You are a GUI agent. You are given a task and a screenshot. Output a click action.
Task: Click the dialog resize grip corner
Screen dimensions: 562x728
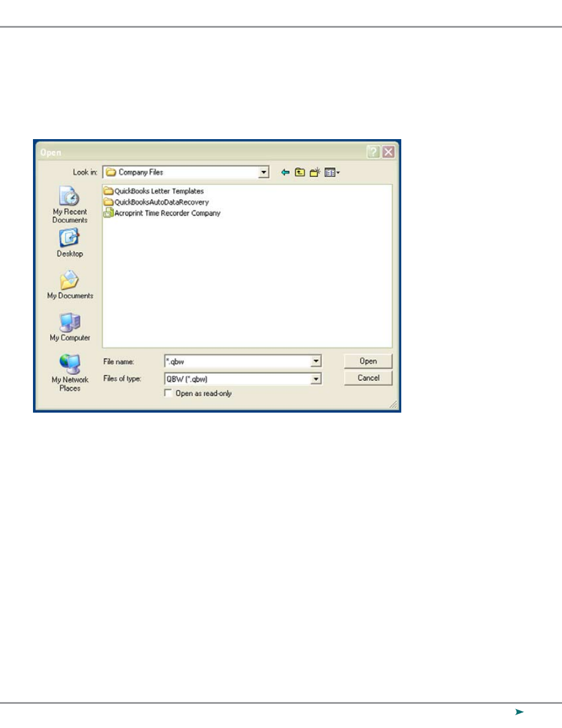[x=393, y=404]
